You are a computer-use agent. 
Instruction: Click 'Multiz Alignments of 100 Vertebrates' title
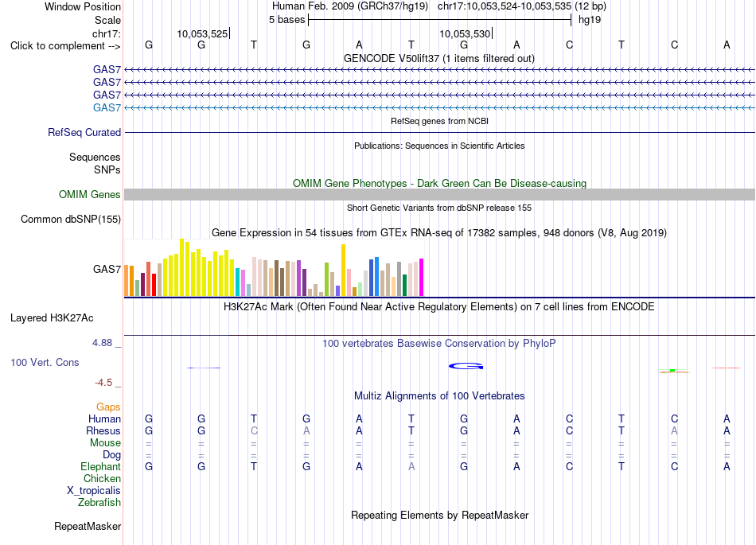pyautogui.click(x=439, y=395)
